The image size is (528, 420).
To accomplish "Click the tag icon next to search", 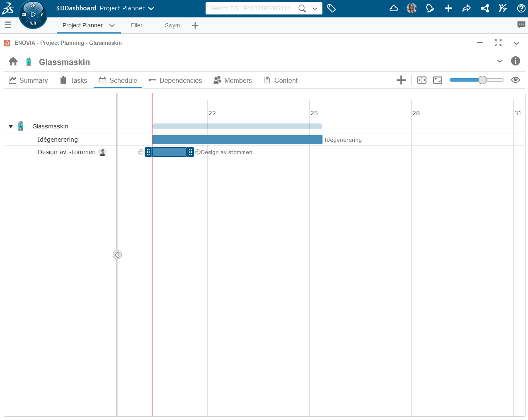I will pos(332,8).
